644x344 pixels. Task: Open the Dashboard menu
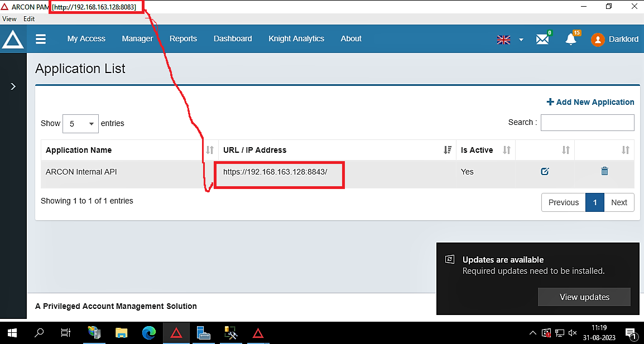coord(233,38)
